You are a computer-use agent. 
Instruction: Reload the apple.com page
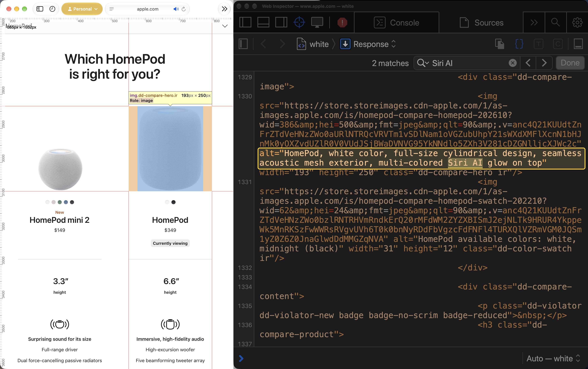[184, 9]
